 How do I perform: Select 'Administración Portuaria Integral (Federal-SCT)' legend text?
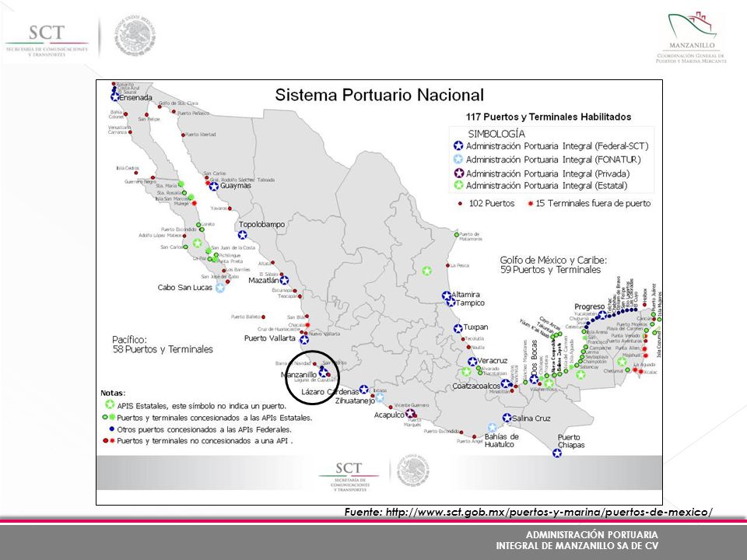click(x=557, y=146)
